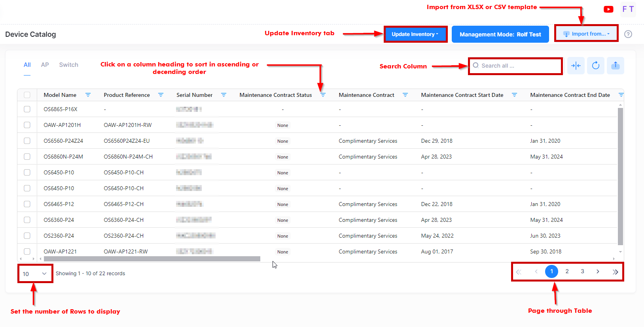The image size is (644, 327).
Task: Open filter for Model Name column
Action: [88, 95]
